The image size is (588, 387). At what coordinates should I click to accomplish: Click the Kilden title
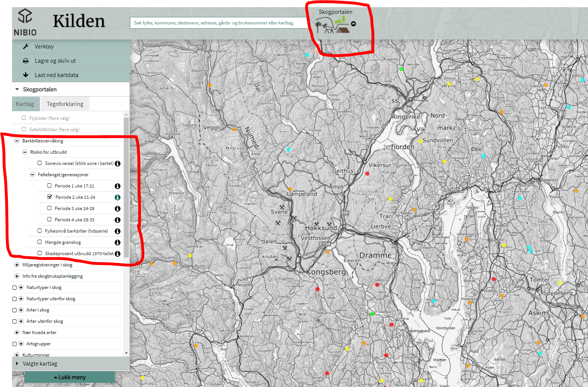coord(79,21)
